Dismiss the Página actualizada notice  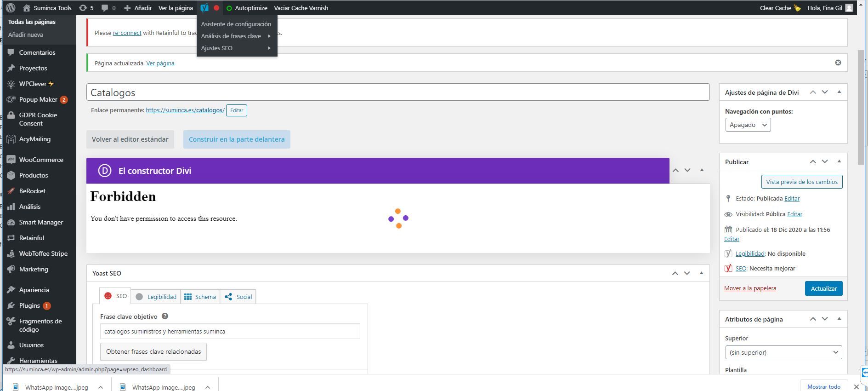pos(838,63)
